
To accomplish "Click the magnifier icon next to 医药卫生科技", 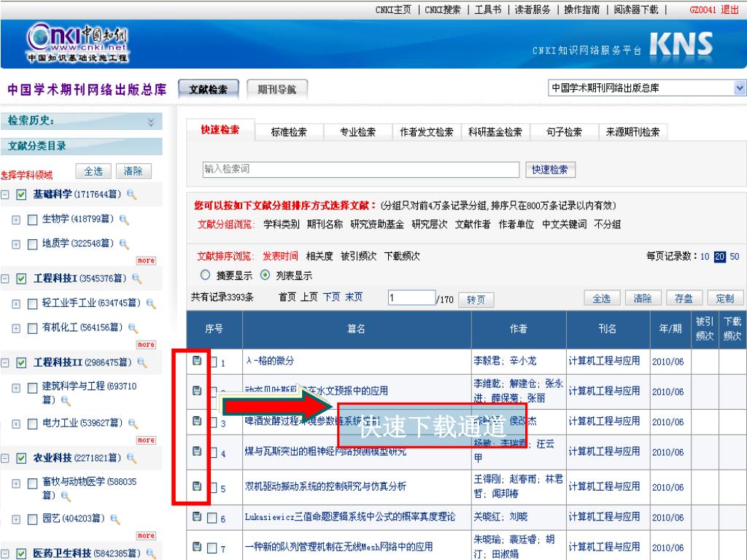I will [x=151, y=553].
